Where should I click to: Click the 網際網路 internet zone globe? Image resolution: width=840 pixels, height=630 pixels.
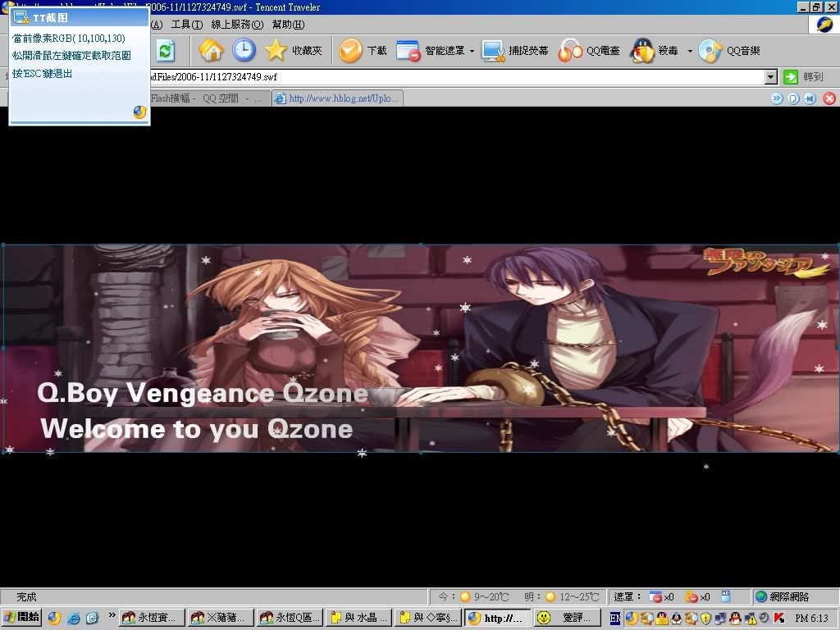[x=760, y=596]
